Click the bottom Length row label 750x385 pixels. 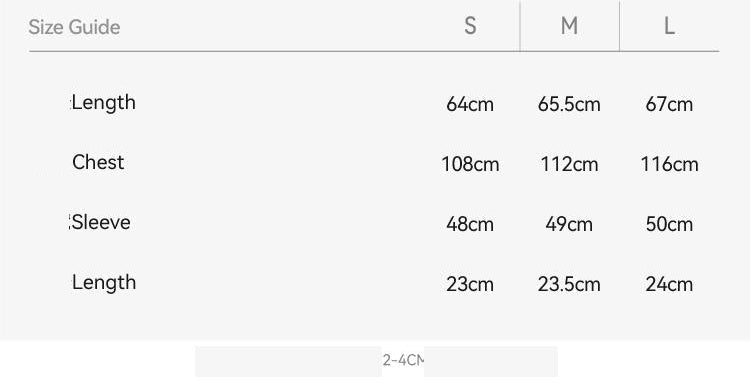[x=104, y=282]
